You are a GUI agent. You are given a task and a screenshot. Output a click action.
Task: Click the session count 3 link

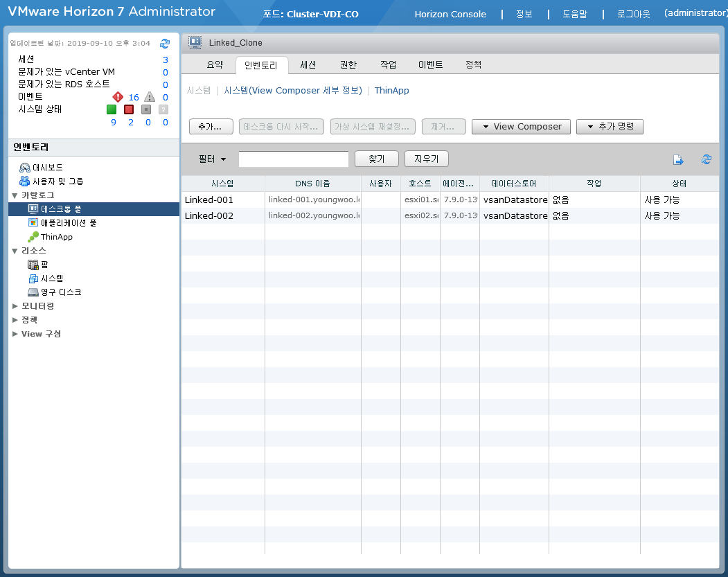coord(166,60)
